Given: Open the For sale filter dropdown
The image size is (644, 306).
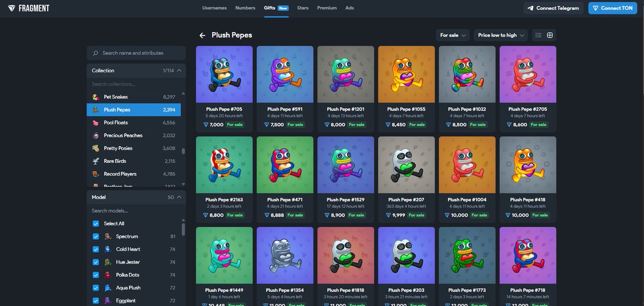Looking at the screenshot, I should pos(453,35).
